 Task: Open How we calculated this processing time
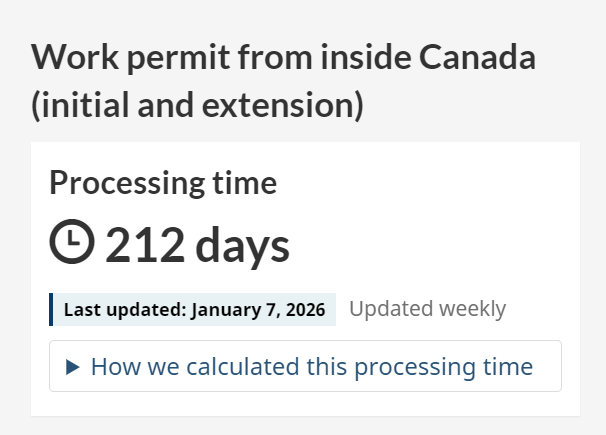311,367
